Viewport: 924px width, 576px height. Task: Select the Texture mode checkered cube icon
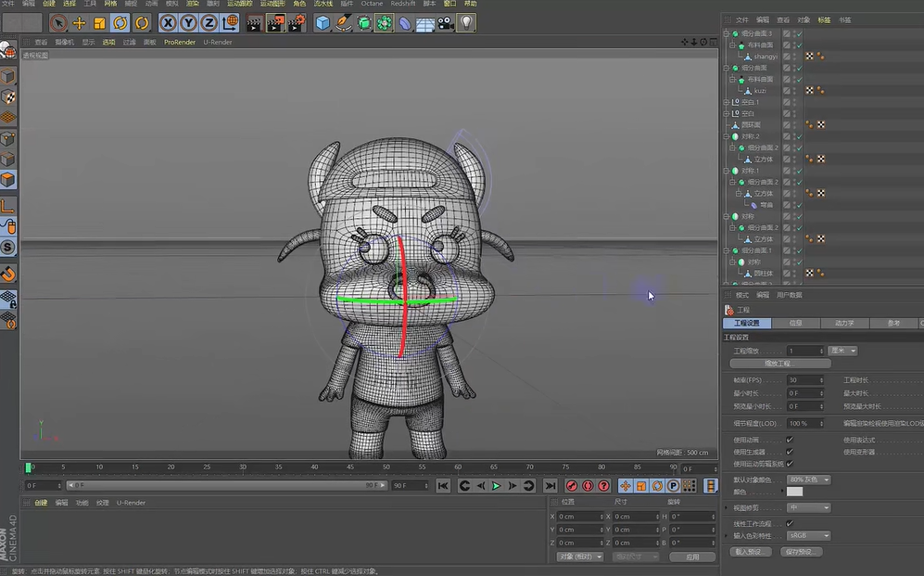[8, 96]
